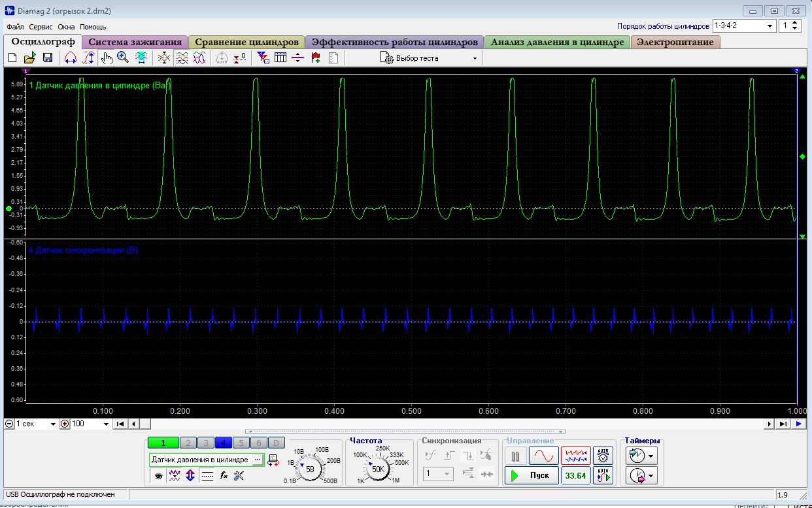Open the notes checklist icon
The height and width of the screenshot is (508, 812).
333,58
